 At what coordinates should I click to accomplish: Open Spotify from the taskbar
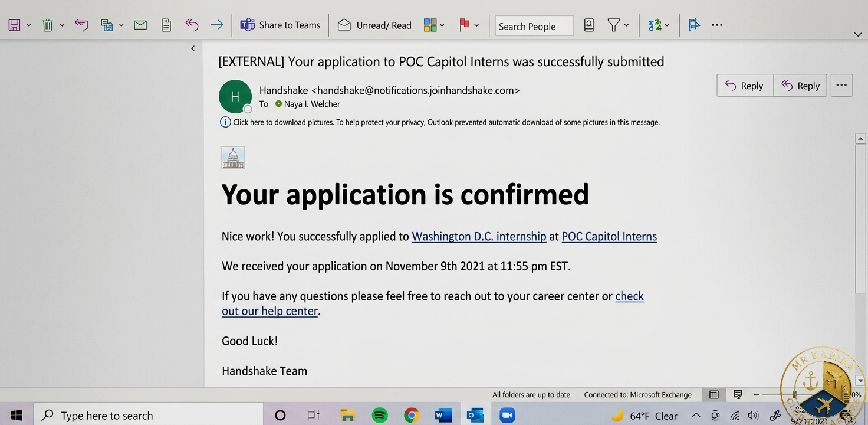[379, 415]
